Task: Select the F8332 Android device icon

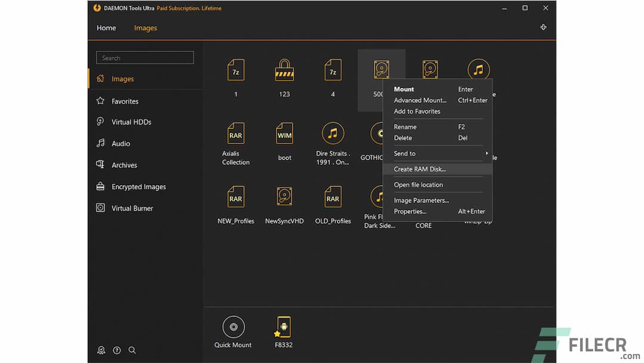Action: click(x=284, y=327)
